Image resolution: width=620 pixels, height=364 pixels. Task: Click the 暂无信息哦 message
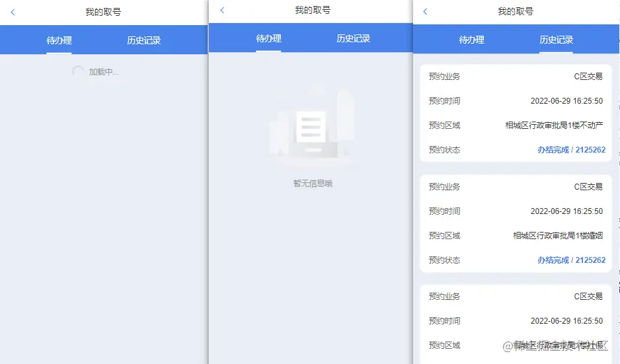[x=313, y=184]
